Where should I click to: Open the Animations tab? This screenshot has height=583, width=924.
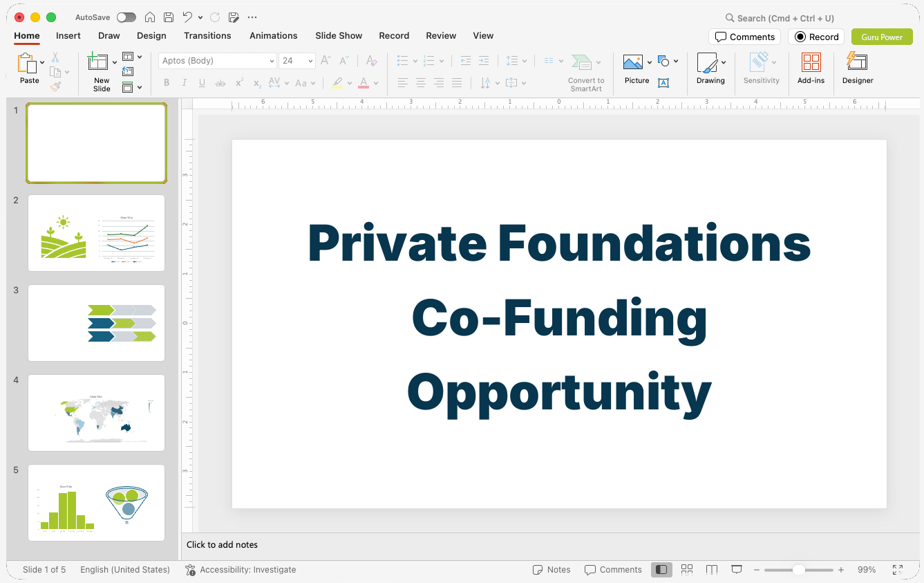coord(274,35)
